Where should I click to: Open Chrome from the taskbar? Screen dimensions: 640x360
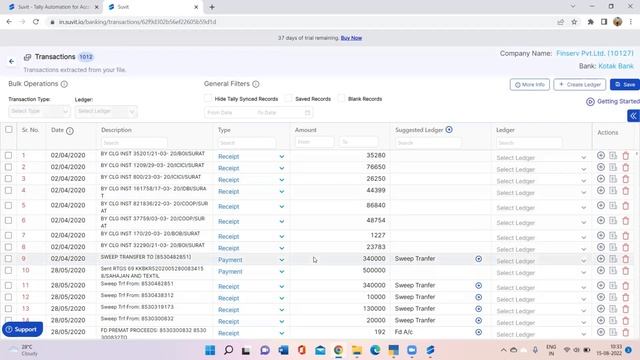(338, 350)
